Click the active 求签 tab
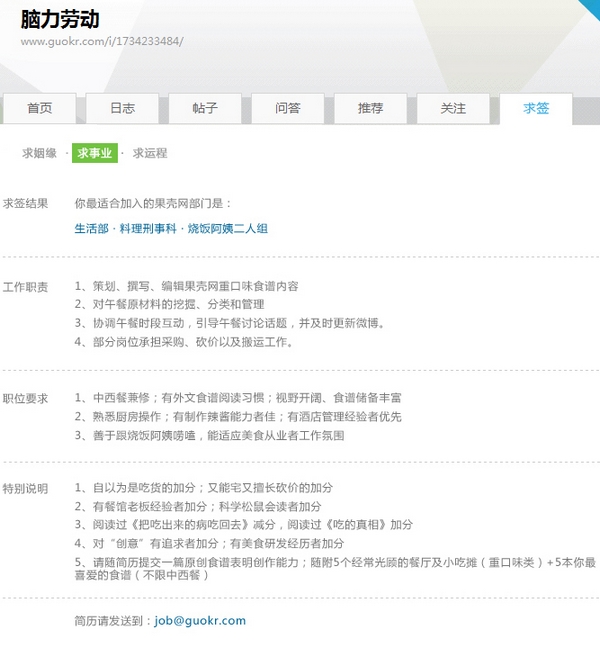The height and width of the screenshot is (657, 600). point(536,108)
